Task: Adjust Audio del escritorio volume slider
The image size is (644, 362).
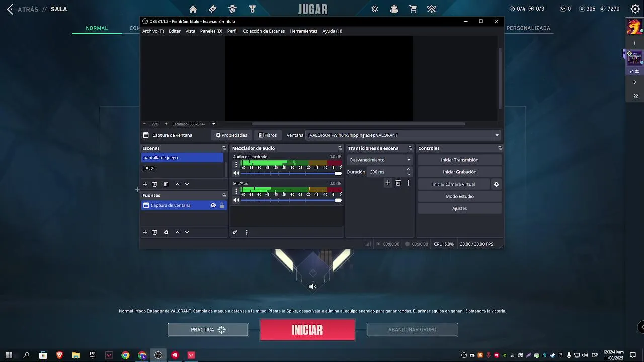Action: click(x=291, y=173)
